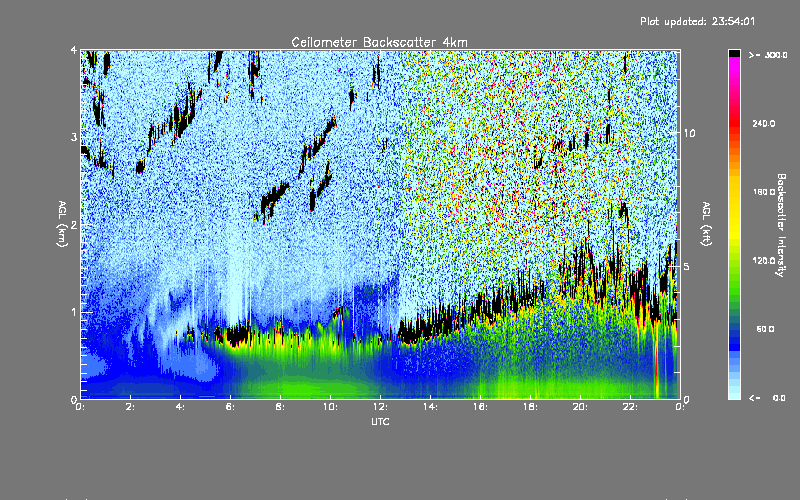
Task: Click the '240.0' colorbar value
Action: [x=764, y=123]
